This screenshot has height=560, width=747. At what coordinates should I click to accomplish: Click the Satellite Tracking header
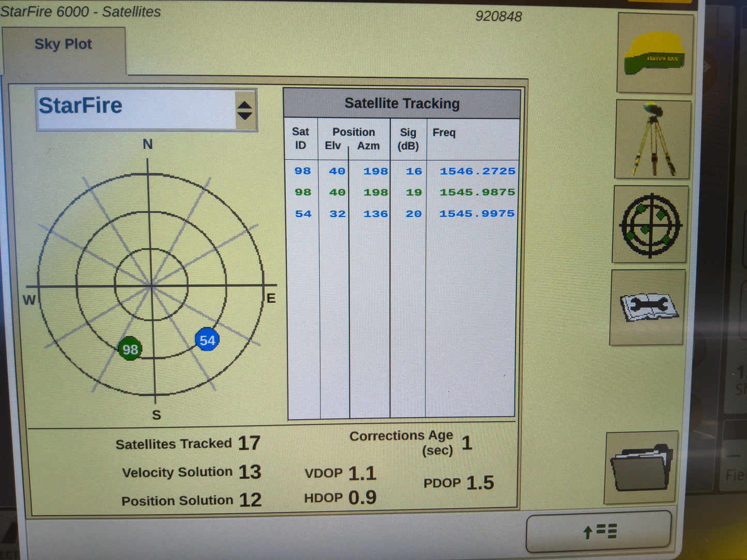pyautogui.click(x=402, y=103)
